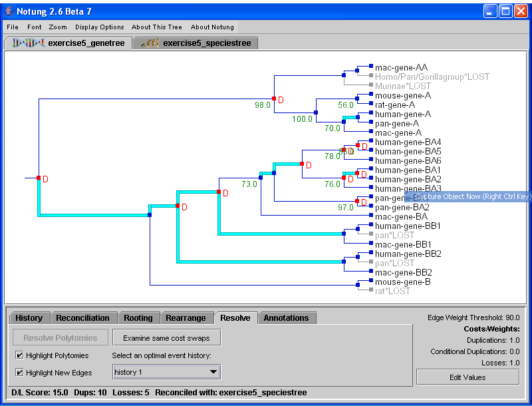Click the leaf node of mac-gene-AA
The height and width of the screenshot is (406, 532).
(x=370, y=67)
